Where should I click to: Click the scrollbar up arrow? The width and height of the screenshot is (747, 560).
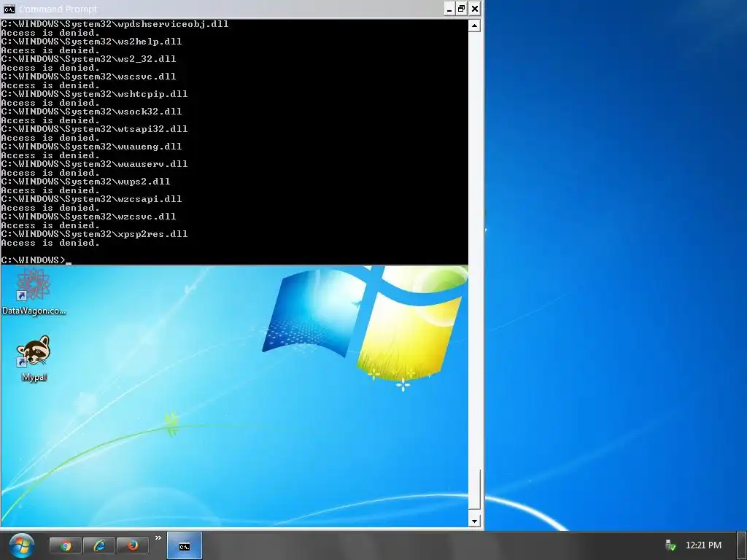(x=474, y=26)
